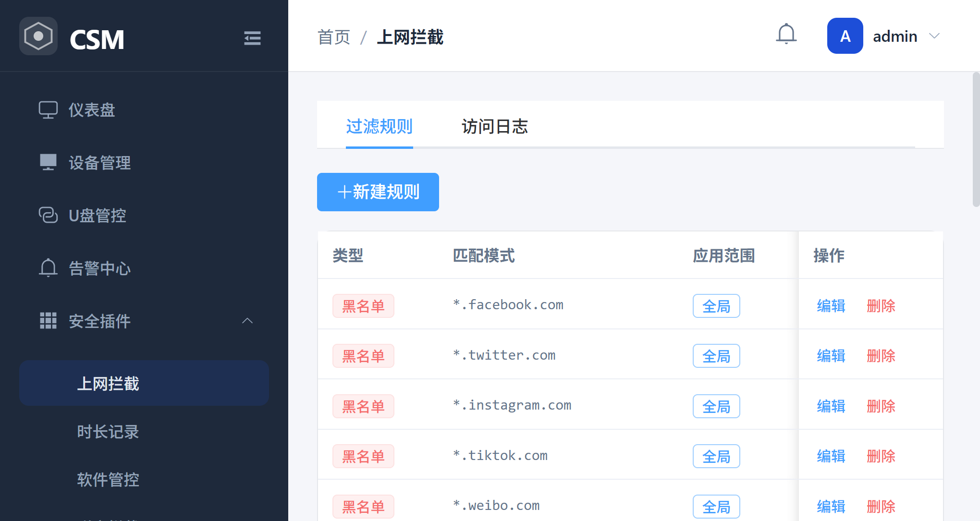Click the alarm center bell icon in sidebar
Screen dimensions: 980x521
tap(48, 268)
